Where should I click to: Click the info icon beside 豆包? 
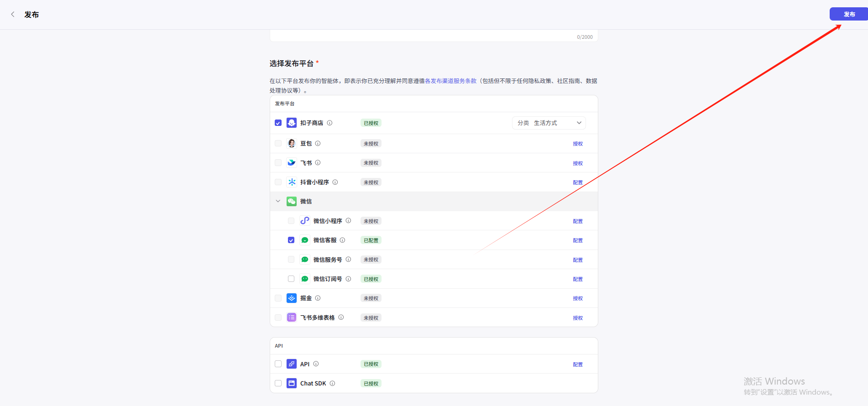click(x=318, y=144)
